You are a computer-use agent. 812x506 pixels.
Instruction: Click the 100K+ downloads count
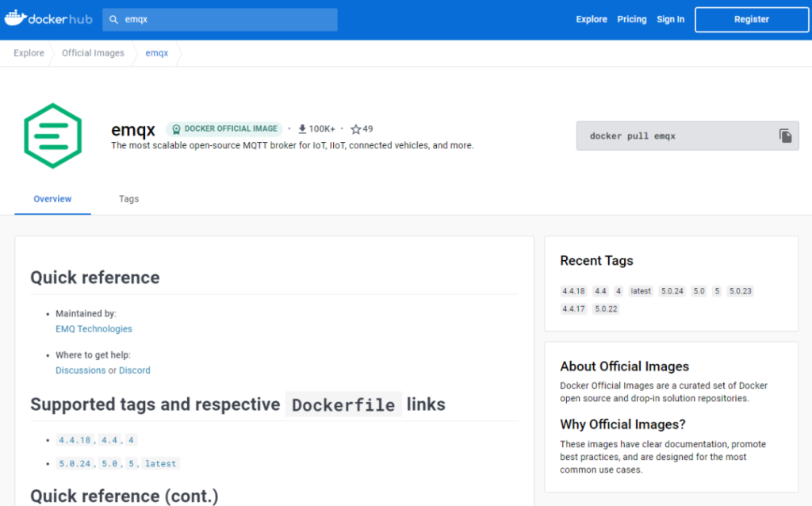point(322,129)
